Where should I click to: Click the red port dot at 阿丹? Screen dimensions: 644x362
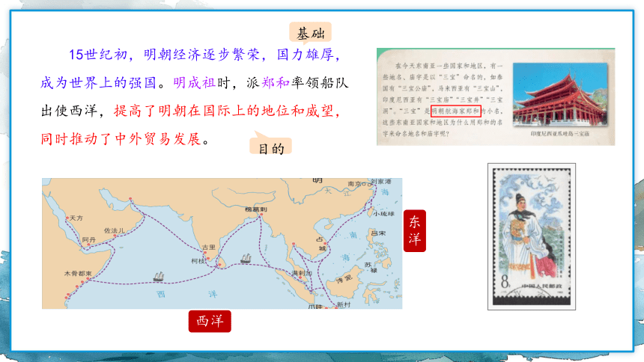point(88,245)
